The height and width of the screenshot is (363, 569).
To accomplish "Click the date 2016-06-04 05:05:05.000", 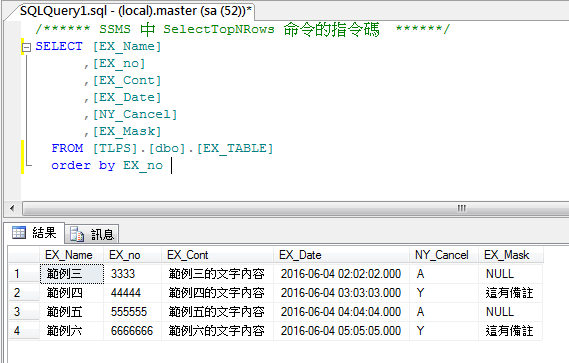I will [341, 331].
